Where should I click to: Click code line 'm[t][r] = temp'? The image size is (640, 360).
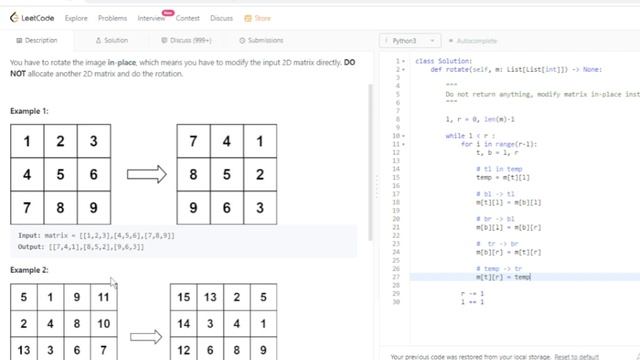pos(503,277)
